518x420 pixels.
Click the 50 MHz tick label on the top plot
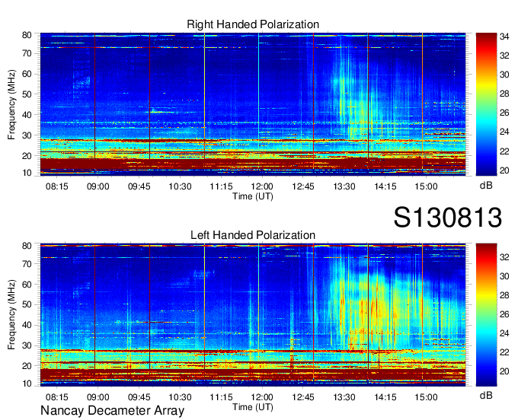[x=27, y=94]
